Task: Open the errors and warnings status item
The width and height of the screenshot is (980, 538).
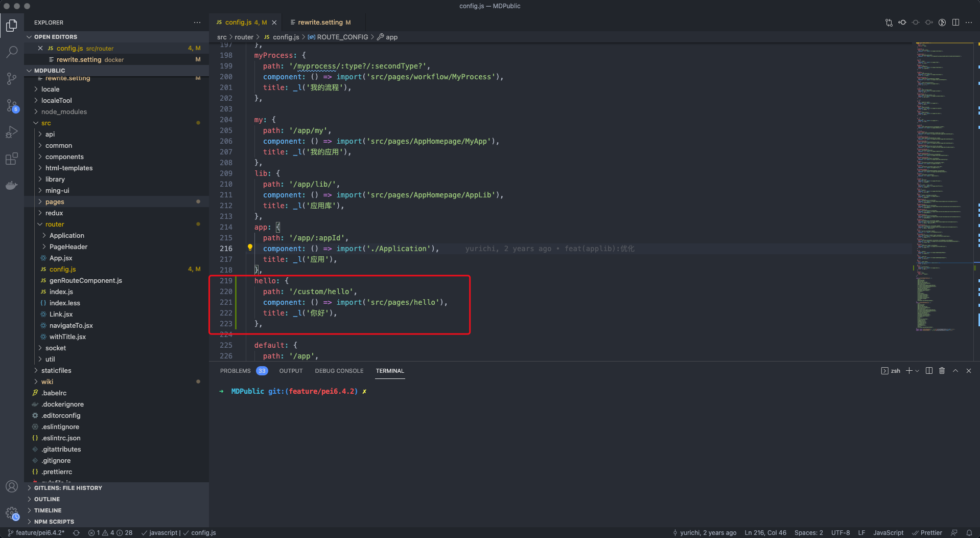Action: coord(110,532)
